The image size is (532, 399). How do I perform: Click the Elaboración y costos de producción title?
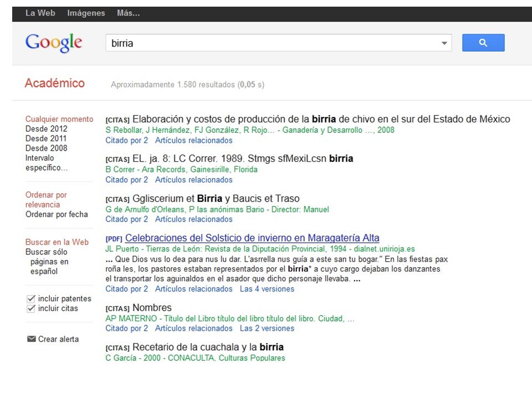[x=321, y=119]
